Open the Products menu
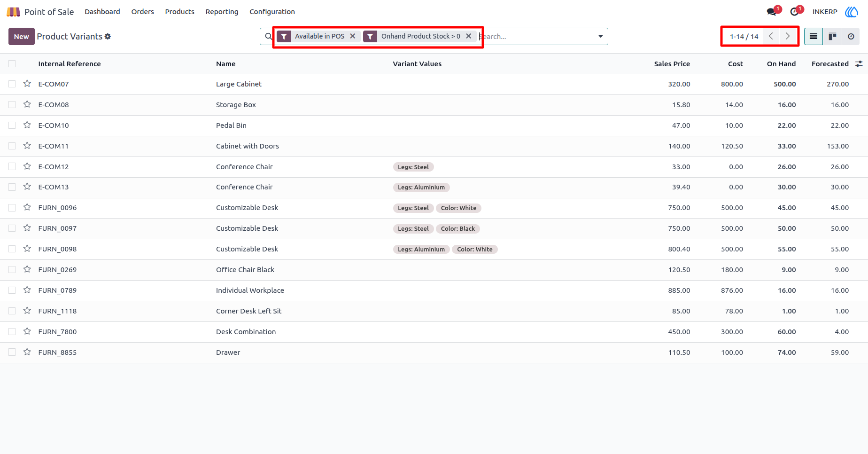This screenshot has width=868, height=454. pyautogui.click(x=179, y=12)
